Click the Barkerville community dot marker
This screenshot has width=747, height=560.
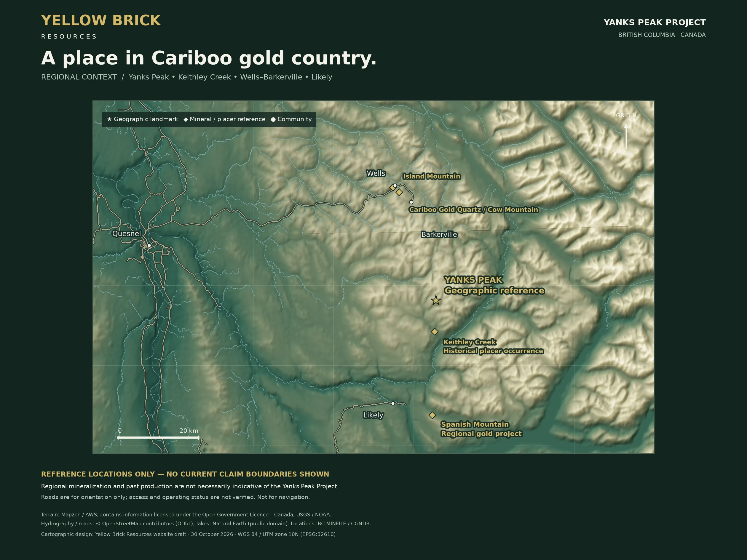click(411, 202)
